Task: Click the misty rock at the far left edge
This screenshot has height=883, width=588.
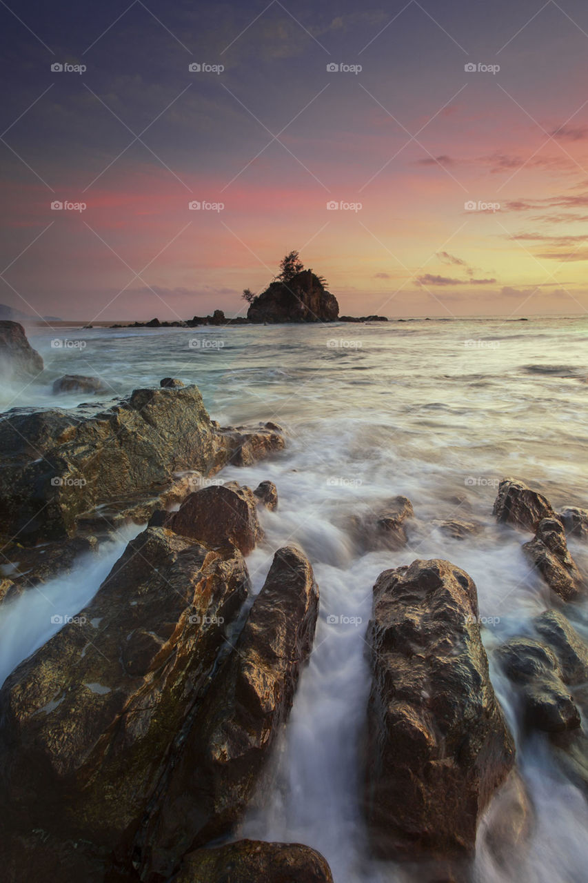Action: pyautogui.click(x=17, y=348)
